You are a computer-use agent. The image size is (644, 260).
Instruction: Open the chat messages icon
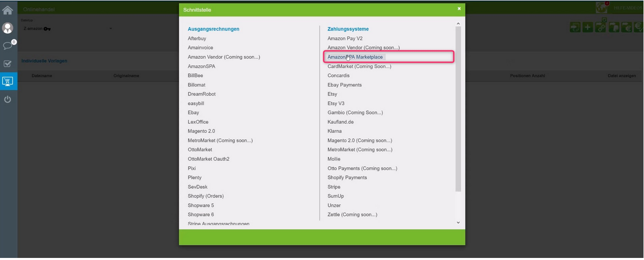click(8, 46)
